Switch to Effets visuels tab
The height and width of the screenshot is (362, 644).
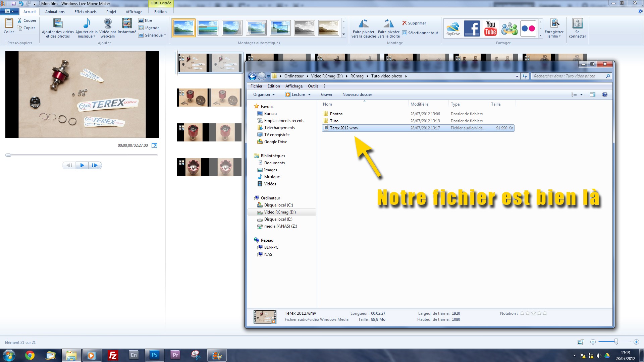[85, 12]
